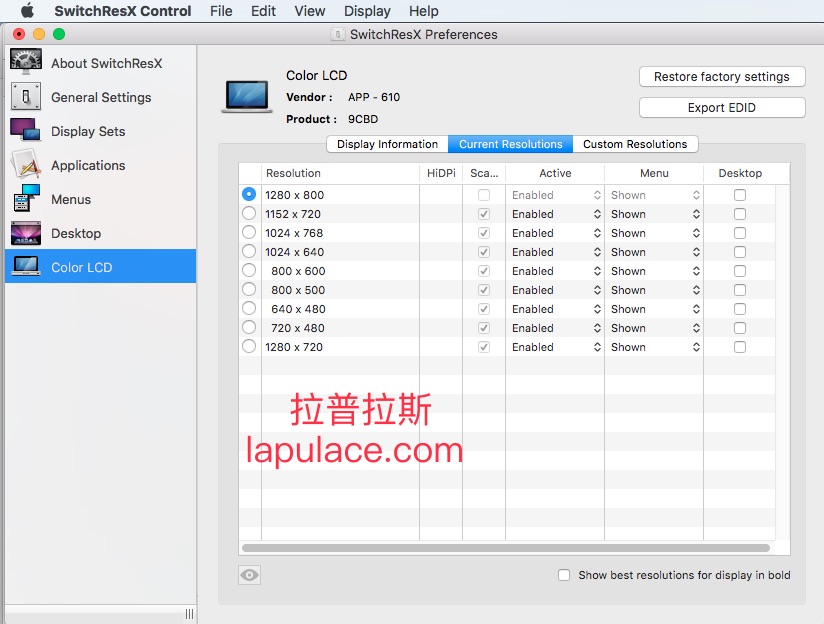
Task: Select the 800 x 600 resolution radio button
Action: pos(249,270)
